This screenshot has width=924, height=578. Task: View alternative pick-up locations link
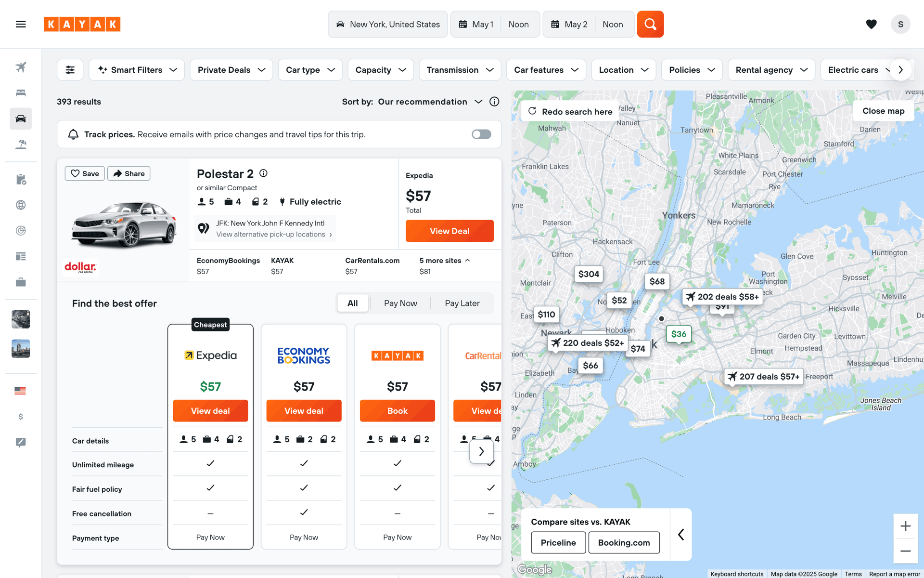click(274, 235)
